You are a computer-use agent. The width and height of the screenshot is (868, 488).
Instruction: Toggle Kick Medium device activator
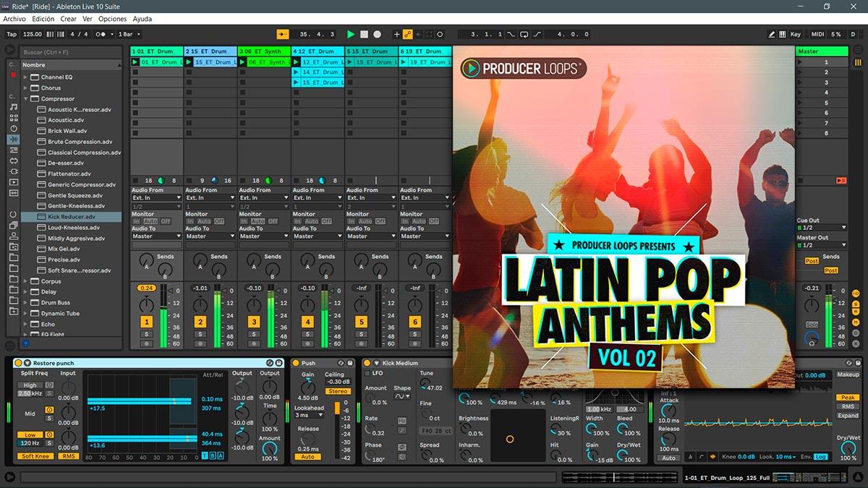[367, 363]
